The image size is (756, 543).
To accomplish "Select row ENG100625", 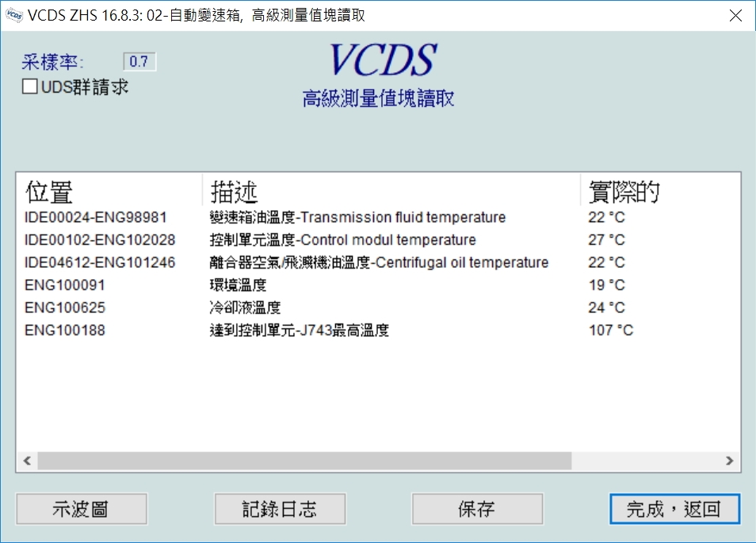I will click(378, 308).
